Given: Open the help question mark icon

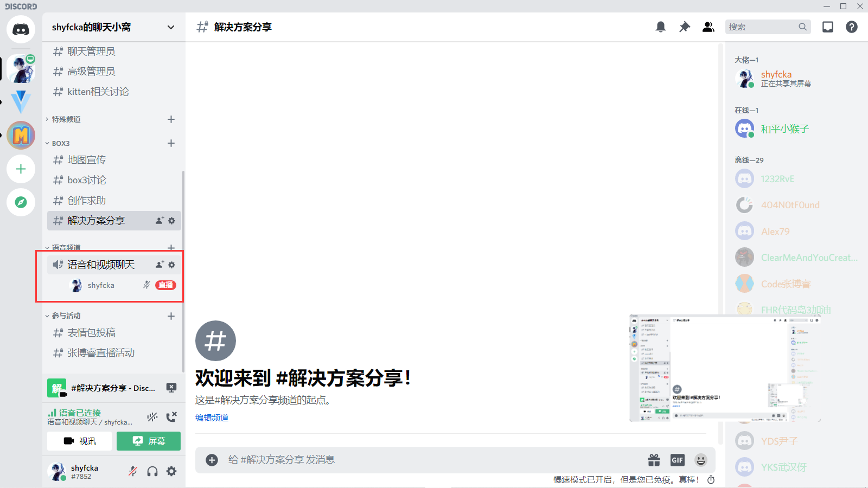Looking at the screenshot, I should (852, 27).
